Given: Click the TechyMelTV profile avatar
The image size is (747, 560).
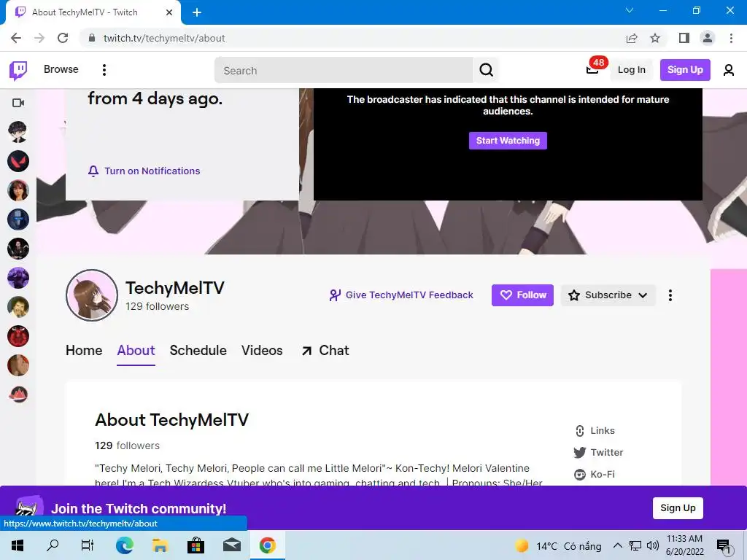Looking at the screenshot, I should tap(91, 295).
